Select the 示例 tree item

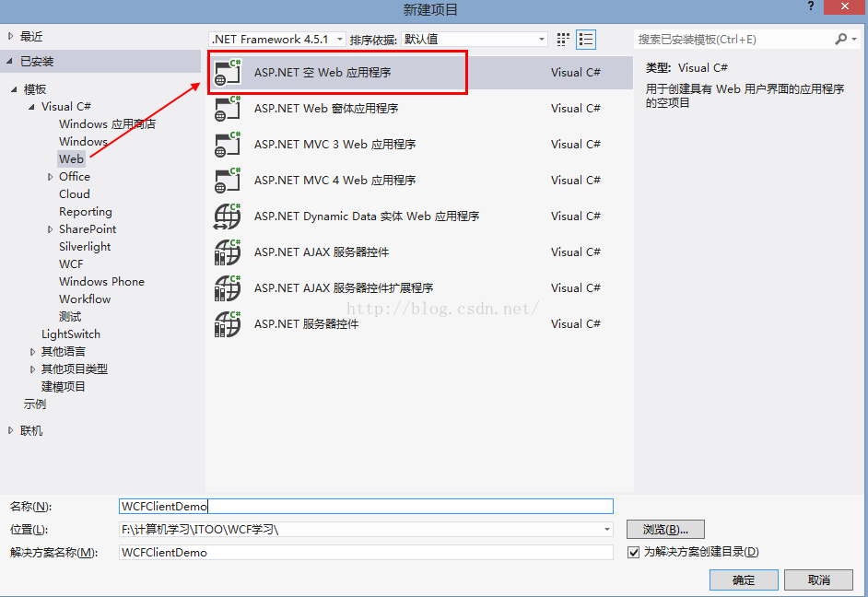tap(34, 404)
